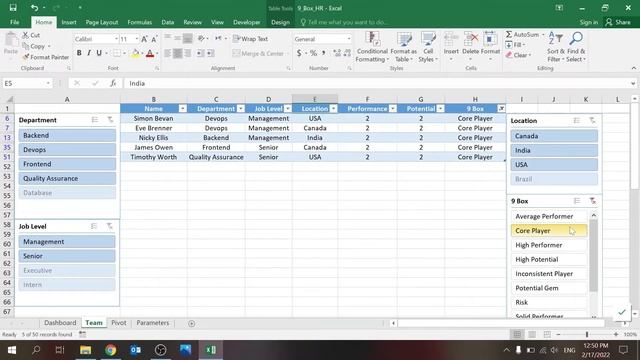Click the Insert cells icon
This screenshot has width=640, height=360.
click(x=451, y=40)
